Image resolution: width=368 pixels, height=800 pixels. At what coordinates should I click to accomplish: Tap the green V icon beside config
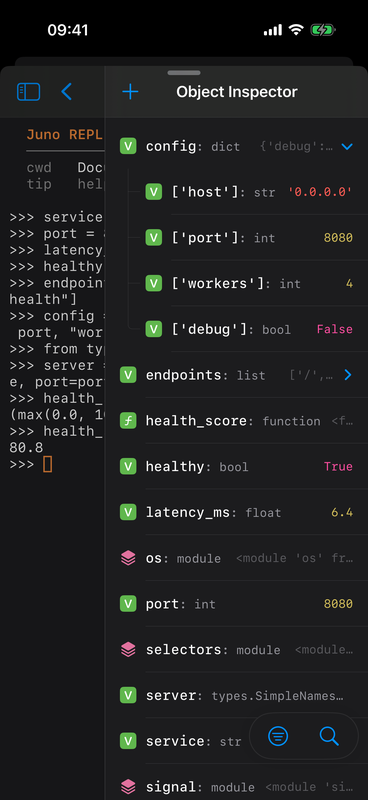point(128,147)
